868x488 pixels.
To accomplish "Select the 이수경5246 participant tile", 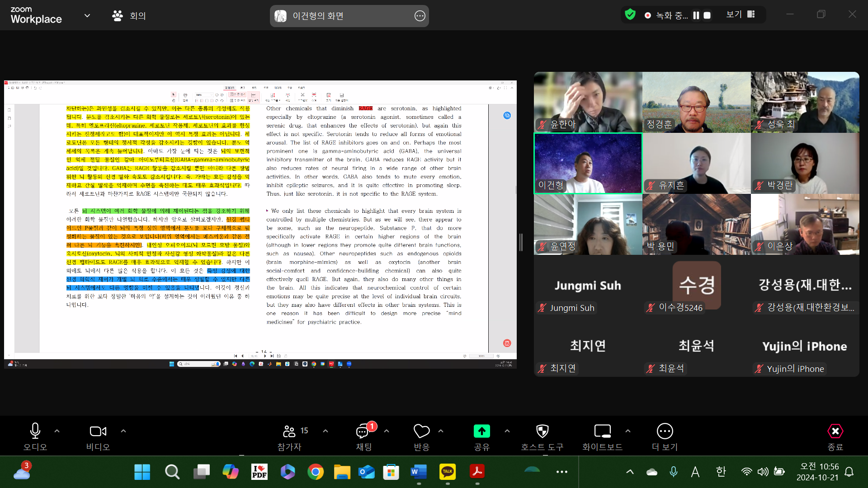I will tap(696, 286).
